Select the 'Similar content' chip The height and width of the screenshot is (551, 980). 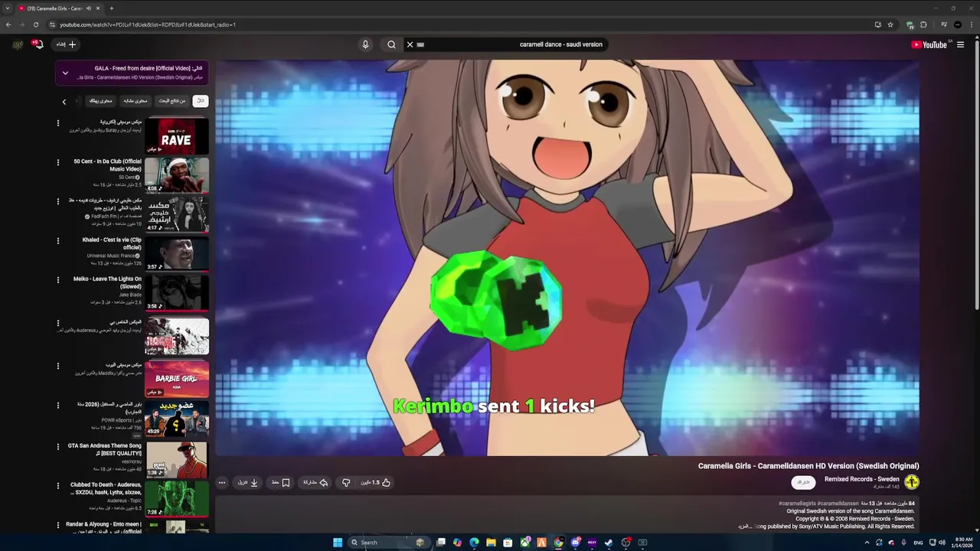tap(136, 100)
